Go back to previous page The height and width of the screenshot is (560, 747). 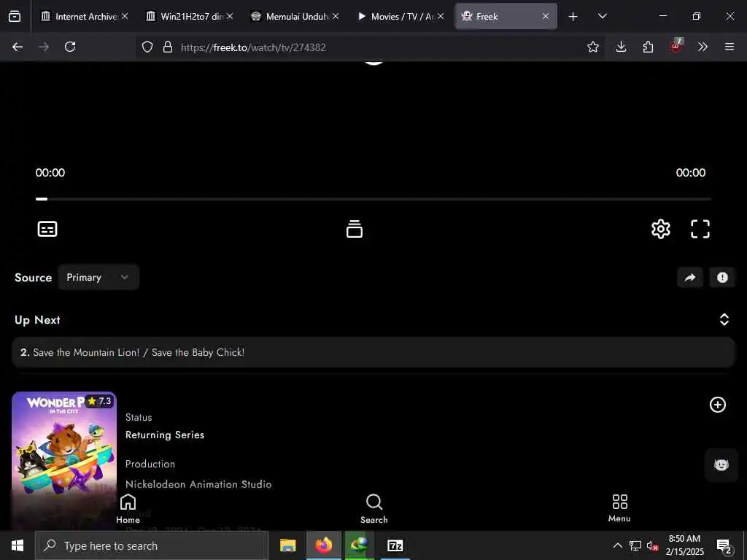pyautogui.click(x=18, y=47)
